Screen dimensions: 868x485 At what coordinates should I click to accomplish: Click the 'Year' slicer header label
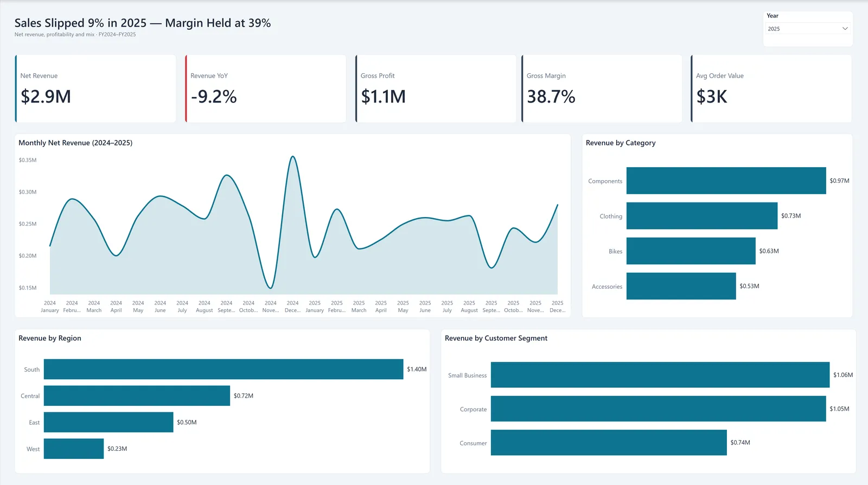coord(773,16)
